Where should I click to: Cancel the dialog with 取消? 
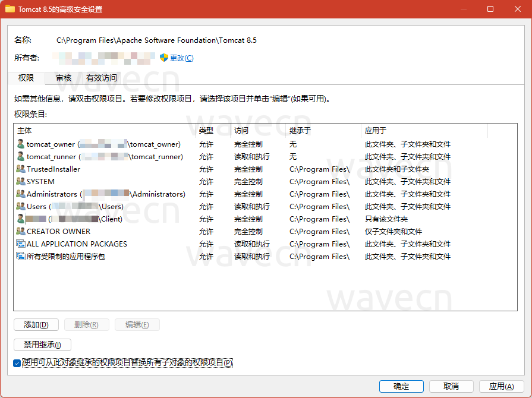coord(451,386)
